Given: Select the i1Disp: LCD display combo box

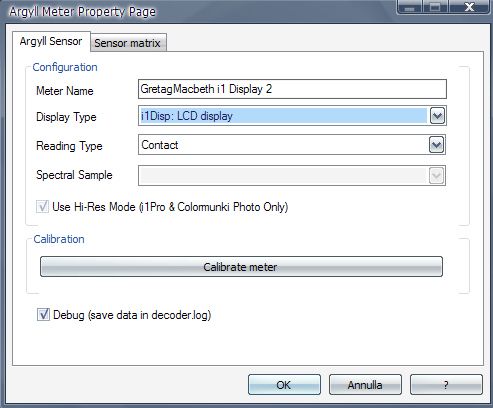Looking at the screenshot, I should point(292,116).
